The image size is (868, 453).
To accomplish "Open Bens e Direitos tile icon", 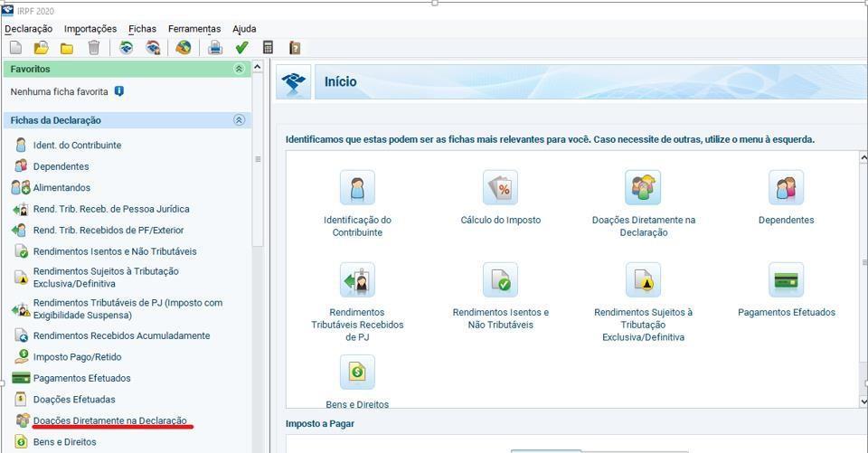I will [357, 373].
